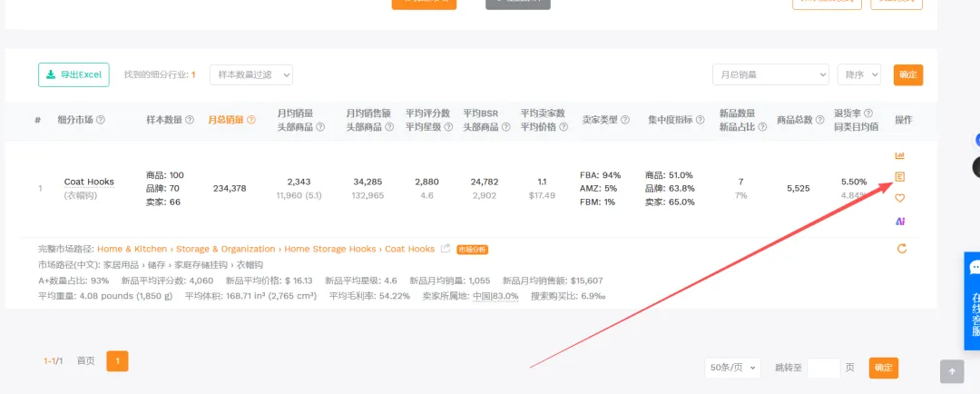
Task: Click the help icon next to 细分市场
Action: [101, 120]
